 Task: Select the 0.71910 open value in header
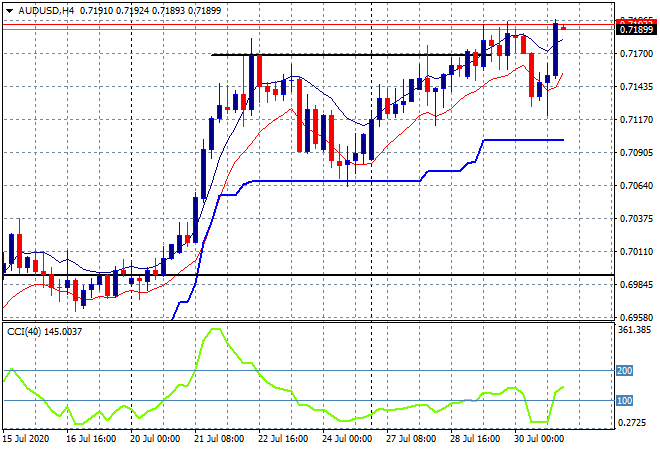click(96, 11)
